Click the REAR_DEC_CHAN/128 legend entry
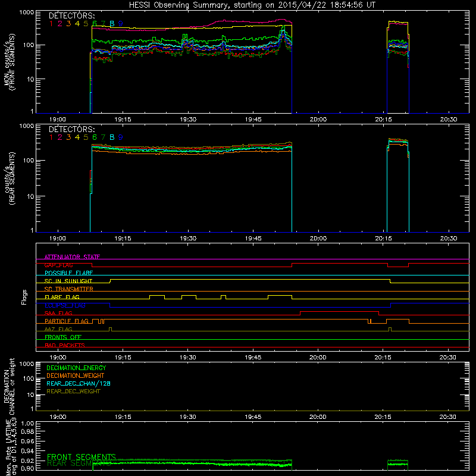 click(x=79, y=384)
